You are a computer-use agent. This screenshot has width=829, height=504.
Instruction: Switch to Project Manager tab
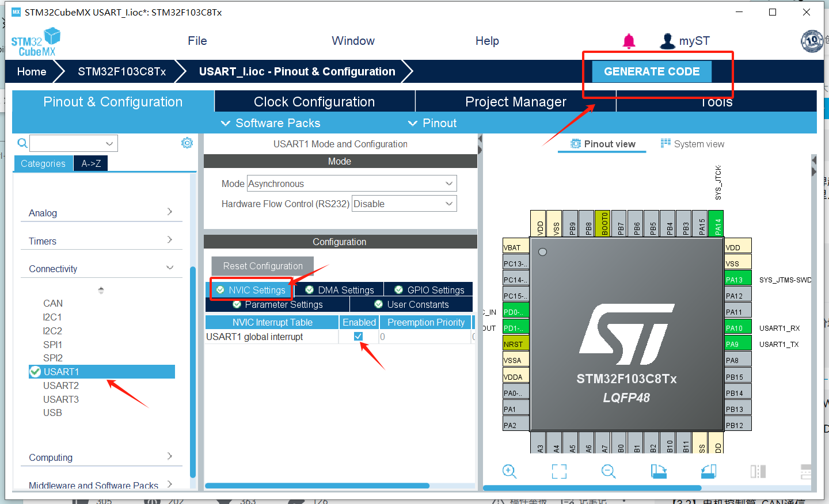pos(516,102)
